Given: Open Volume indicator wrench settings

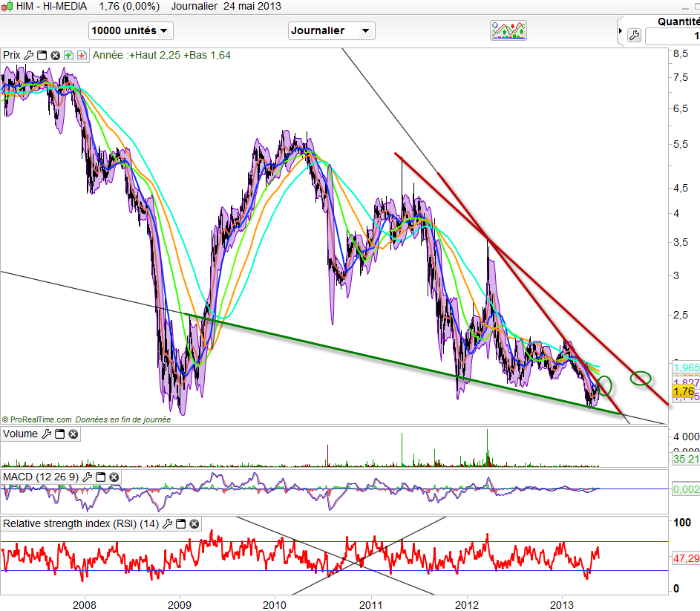Looking at the screenshot, I should [46, 434].
